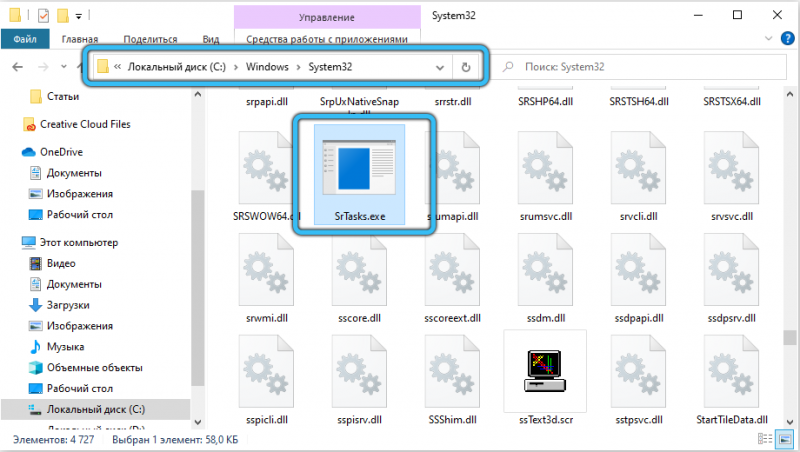Screen dimensions: 800x452
Task: Click Windows in the address breadcrumb
Action: (x=267, y=67)
